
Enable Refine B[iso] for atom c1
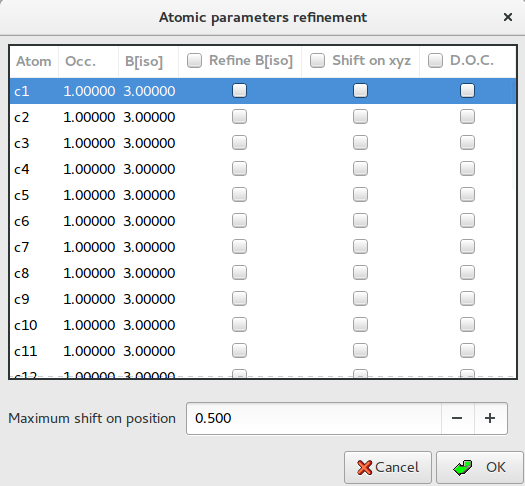click(x=239, y=91)
